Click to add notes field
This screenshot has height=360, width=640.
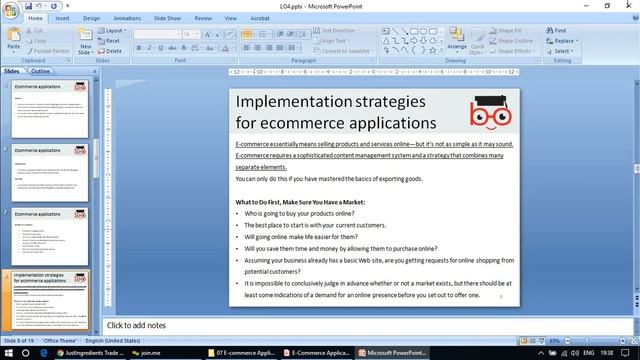[367, 325]
